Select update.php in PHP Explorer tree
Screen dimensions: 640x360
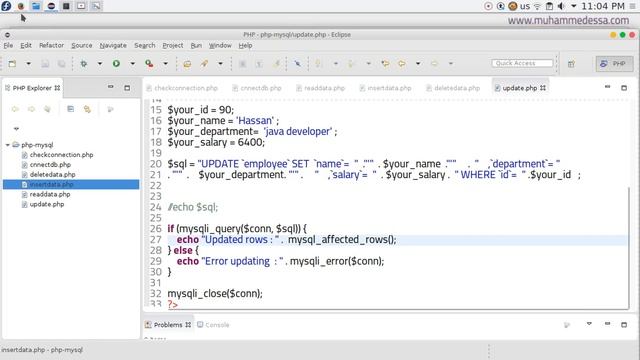[47, 204]
